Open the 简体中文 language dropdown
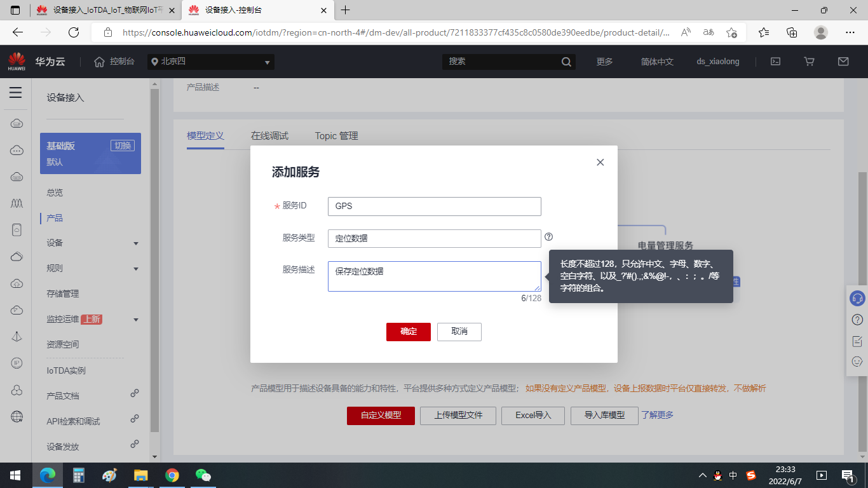The height and width of the screenshot is (488, 868). point(657,62)
